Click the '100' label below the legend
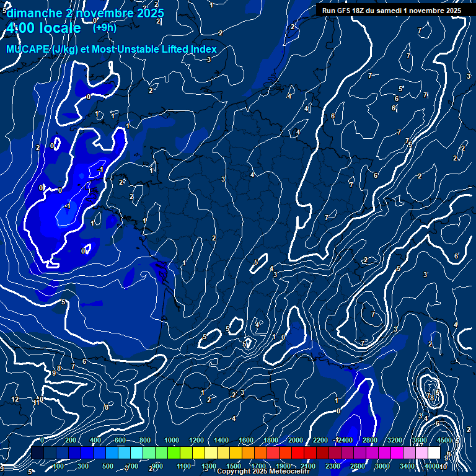Screen dimensions: 476x476 point(58,466)
